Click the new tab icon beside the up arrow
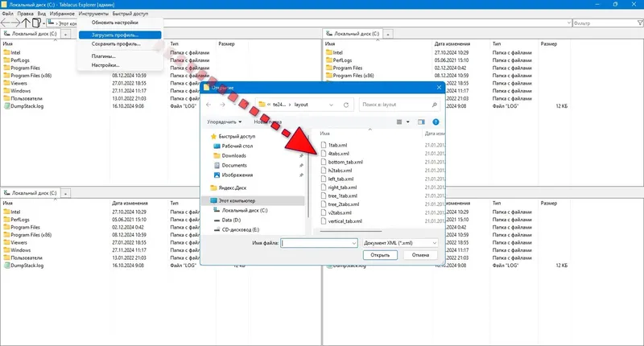The image size is (644, 346). coord(36,23)
